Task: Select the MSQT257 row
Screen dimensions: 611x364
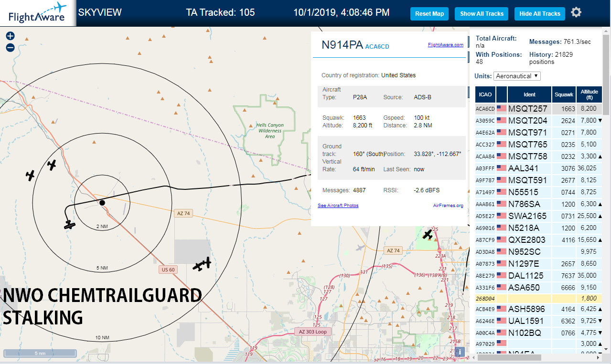Action: coord(538,109)
